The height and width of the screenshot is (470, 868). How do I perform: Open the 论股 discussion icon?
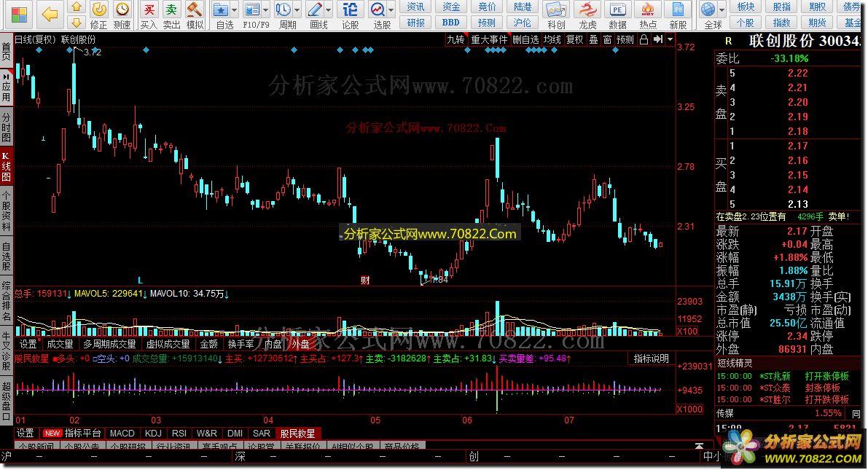coord(350,9)
